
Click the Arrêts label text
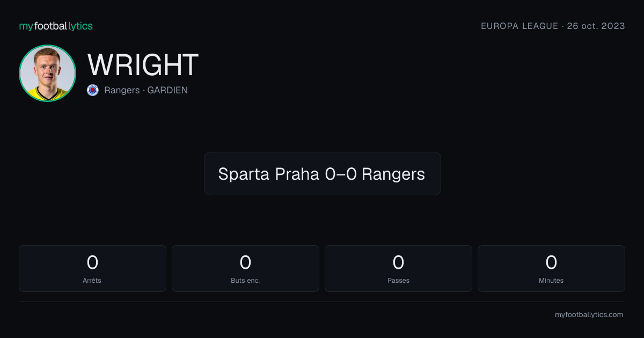(x=92, y=280)
